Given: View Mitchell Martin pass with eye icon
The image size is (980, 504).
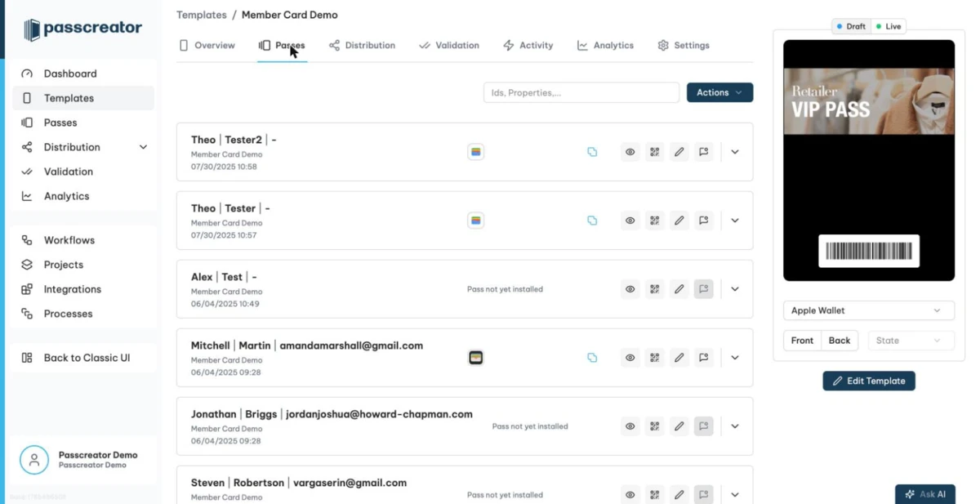Looking at the screenshot, I should click(630, 358).
